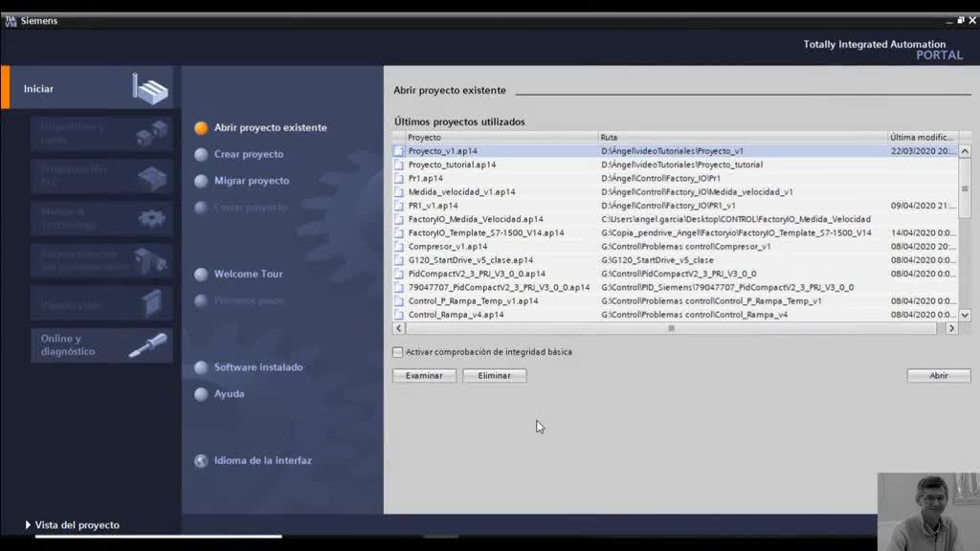Click the horizontal scroll left arrow
This screenshot has width=980, height=551.
(x=399, y=328)
